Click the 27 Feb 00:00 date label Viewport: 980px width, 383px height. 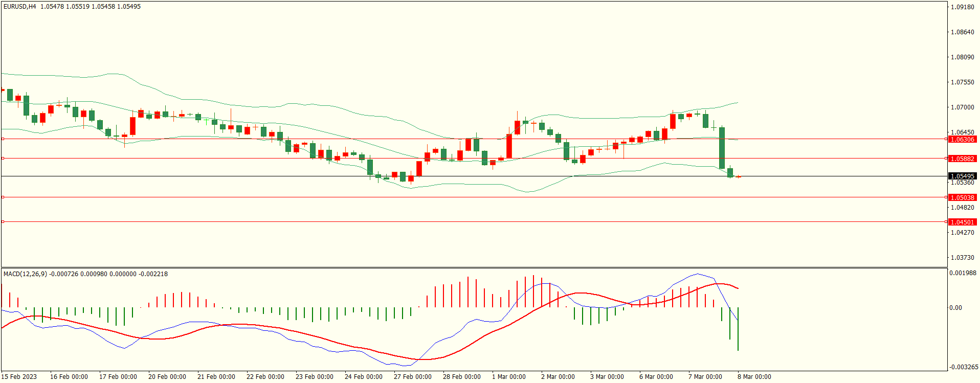click(x=412, y=377)
